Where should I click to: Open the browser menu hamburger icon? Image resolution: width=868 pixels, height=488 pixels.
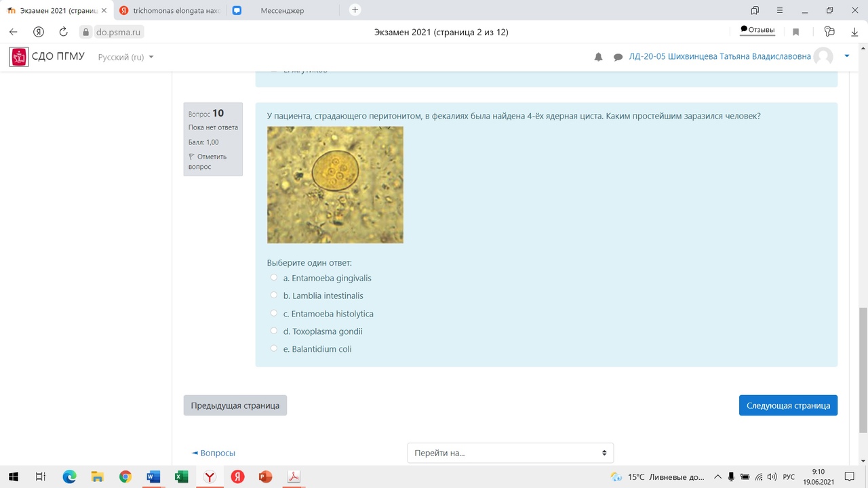[780, 10]
